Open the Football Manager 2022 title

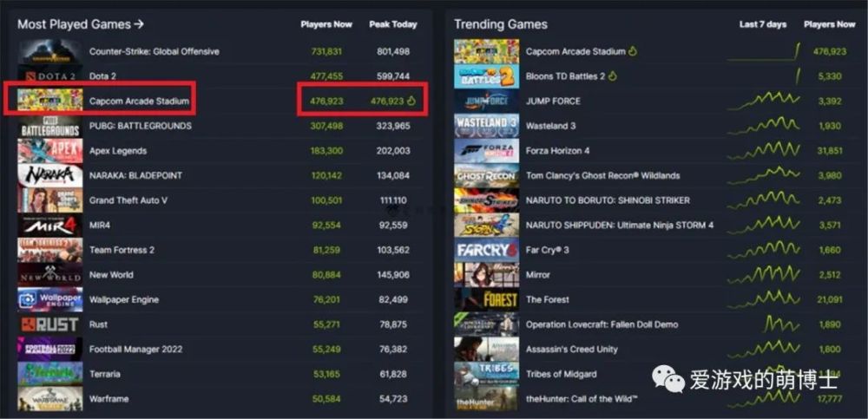[x=135, y=350]
